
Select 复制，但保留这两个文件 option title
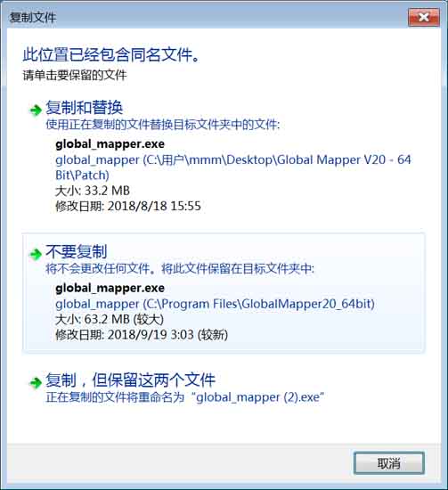131,380
